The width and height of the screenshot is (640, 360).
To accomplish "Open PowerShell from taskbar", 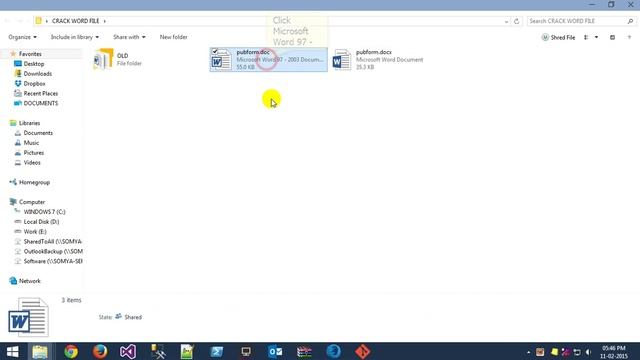I will [x=216, y=351].
